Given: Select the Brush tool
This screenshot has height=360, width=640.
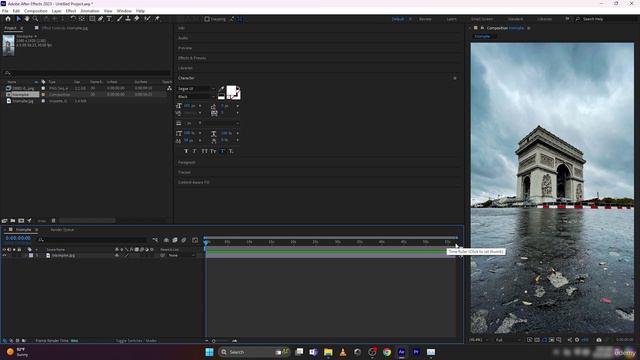Looking at the screenshot, I should [x=120, y=19].
